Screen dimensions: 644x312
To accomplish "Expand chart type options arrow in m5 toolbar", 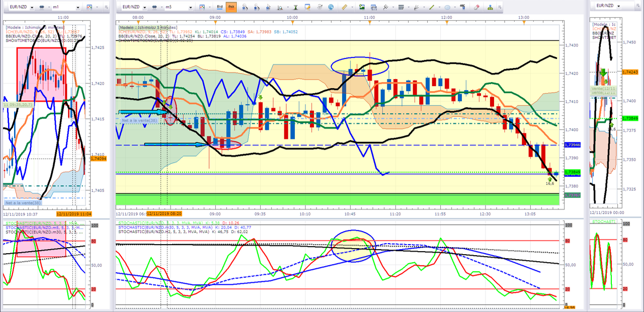I will pos(209,7).
